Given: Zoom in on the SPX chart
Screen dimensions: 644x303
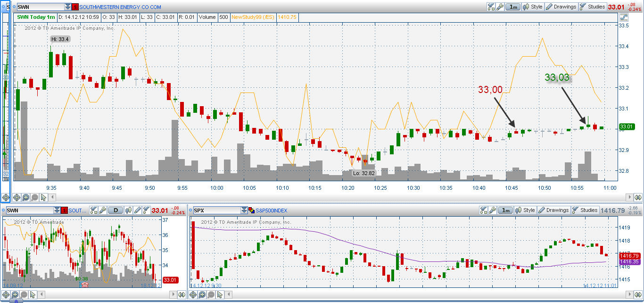Looking at the screenshot, I should pyautogui.click(x=202, y=295).
